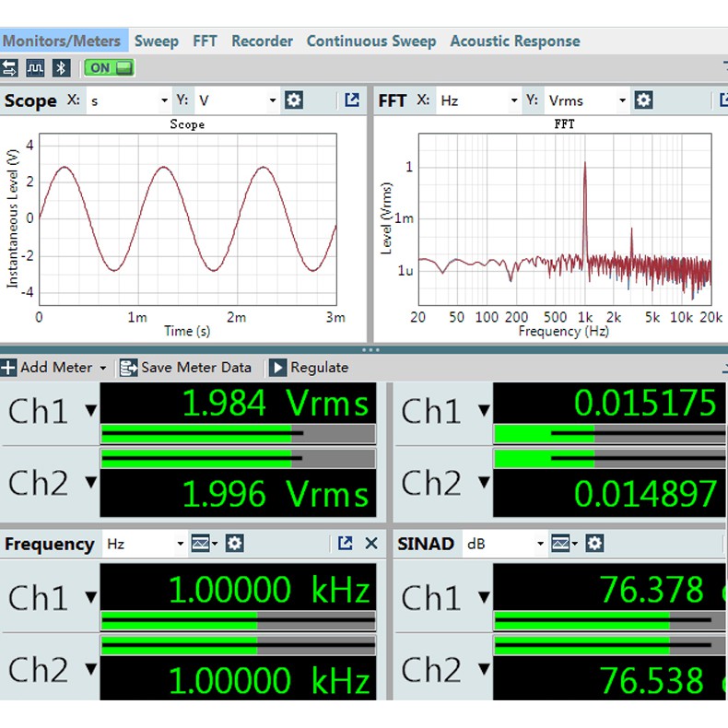Open FFT graph settings gear
728x728 pixels.
click(644, 100)
